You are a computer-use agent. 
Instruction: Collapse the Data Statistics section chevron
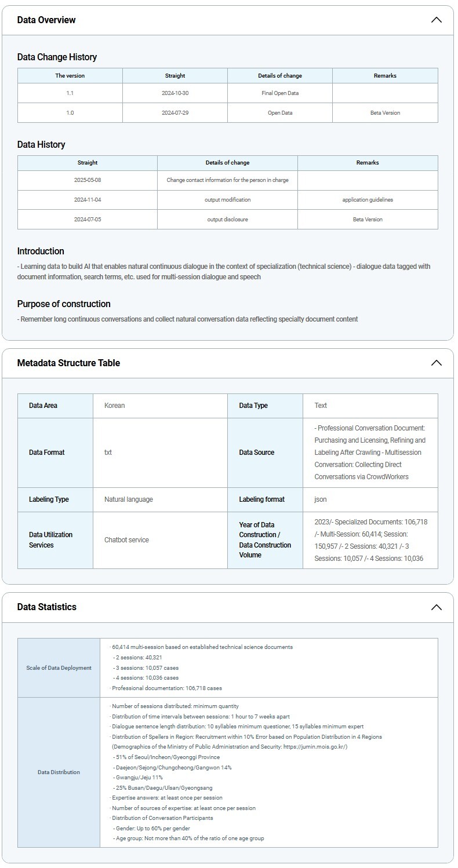436,607
